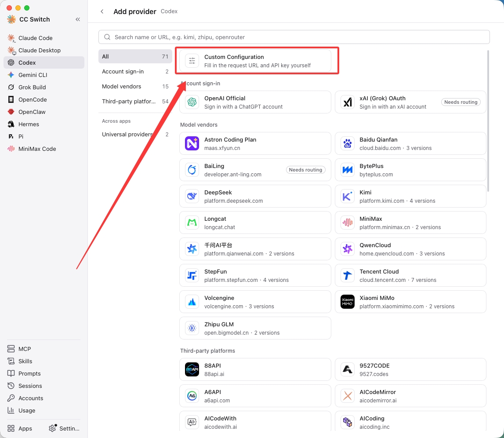
Task: Click the Skills sidebar icon
Action: [11, 361]
